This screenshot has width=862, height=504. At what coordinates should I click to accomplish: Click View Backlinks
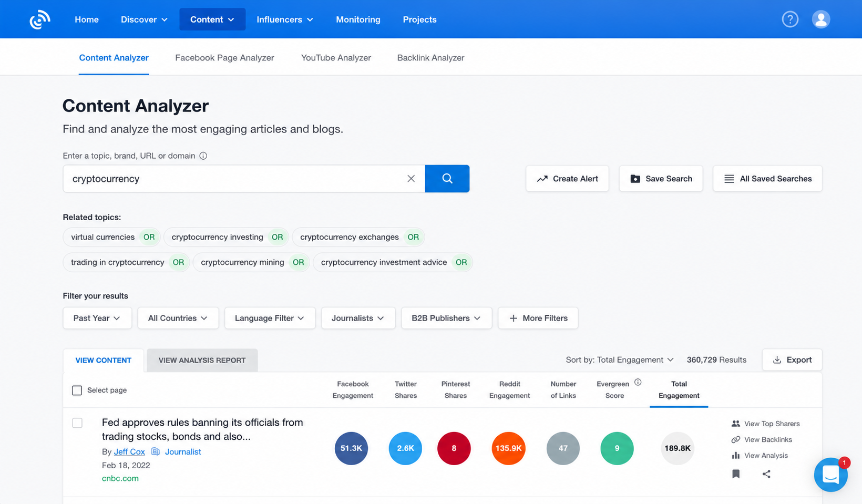coord(762,439)
